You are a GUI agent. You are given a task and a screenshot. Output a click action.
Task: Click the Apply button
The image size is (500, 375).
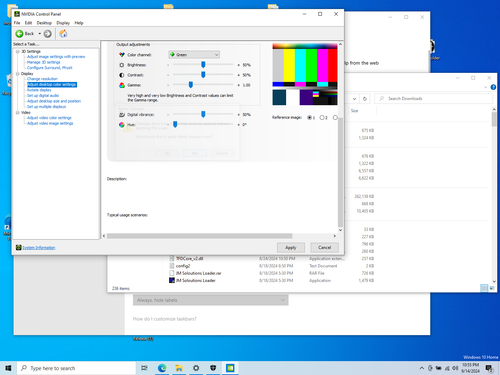[x=291, y=247]
